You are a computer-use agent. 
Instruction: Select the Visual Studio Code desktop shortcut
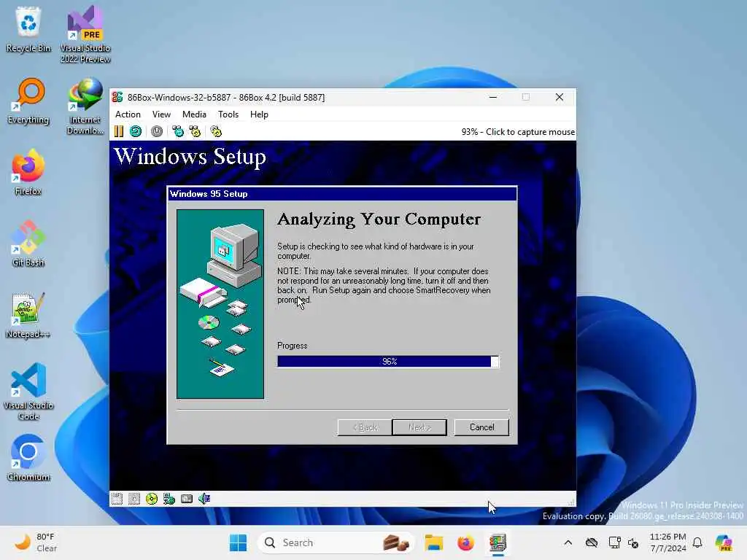point(28,392)
